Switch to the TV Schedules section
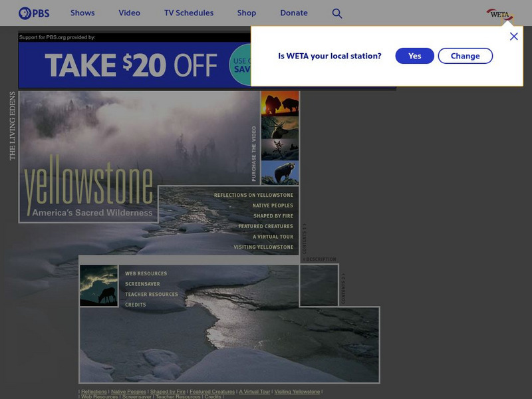The height and width of the screenshot is (399, 532). (x=189, y=12)
